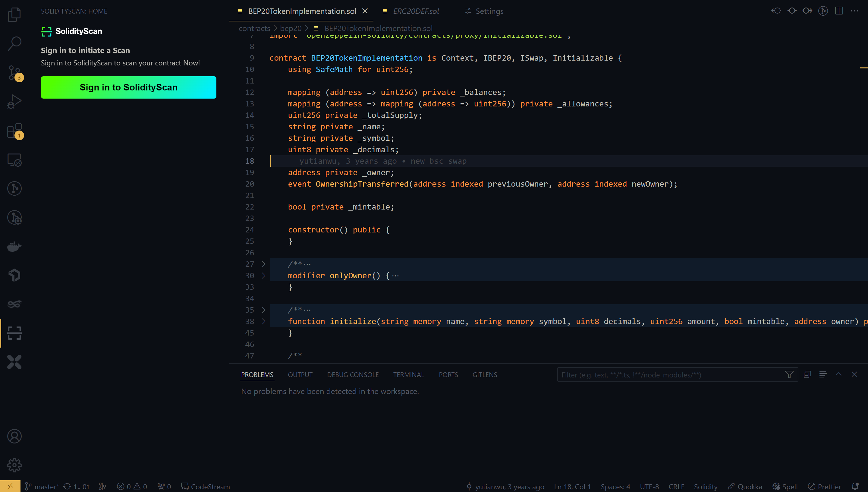
Task: Open the Search view in the sidebar
Action: click(x=14, y=44)
